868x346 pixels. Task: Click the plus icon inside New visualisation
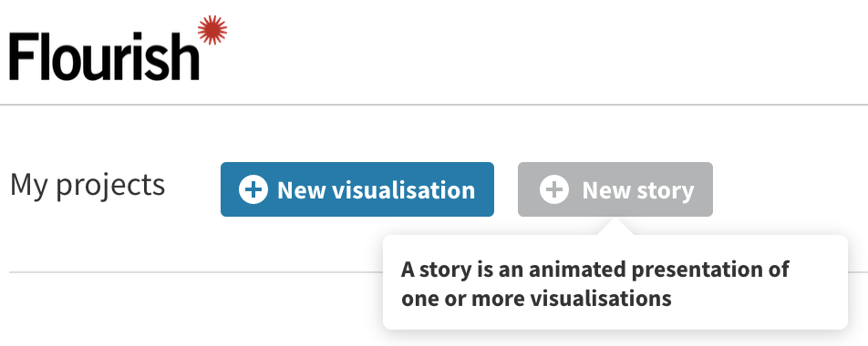[253, 189]
